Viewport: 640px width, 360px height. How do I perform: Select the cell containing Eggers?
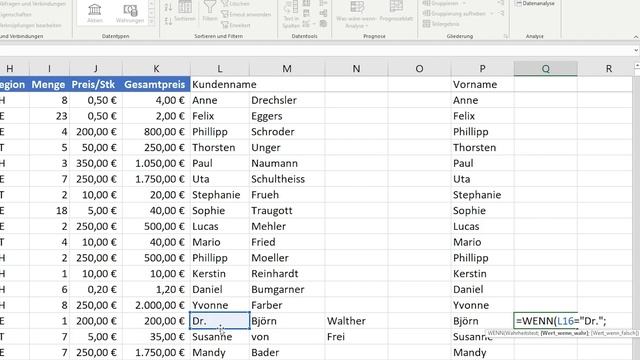coord(287,116)
